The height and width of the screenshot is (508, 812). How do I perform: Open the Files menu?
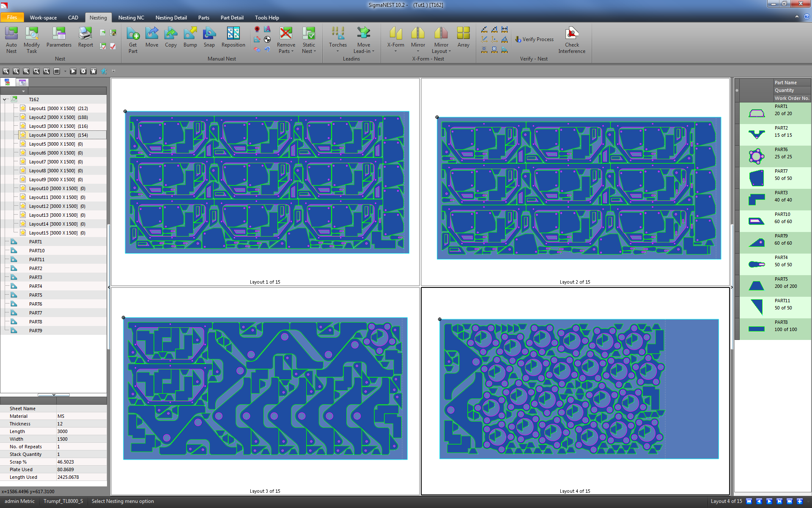click(12, 17)
